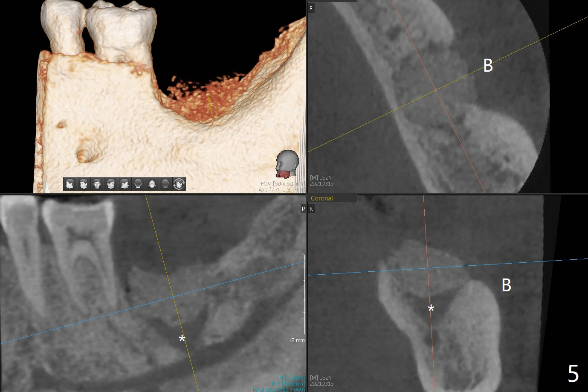This screenshot has width=588, height=392.
Task: Click the rotating head auto-spin icon
Action: pos(179,184)
